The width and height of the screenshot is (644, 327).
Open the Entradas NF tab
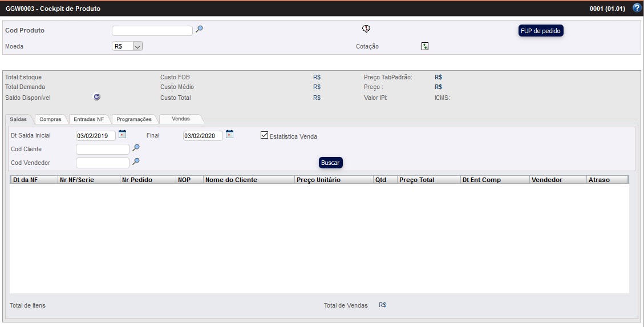coord(88,119)
